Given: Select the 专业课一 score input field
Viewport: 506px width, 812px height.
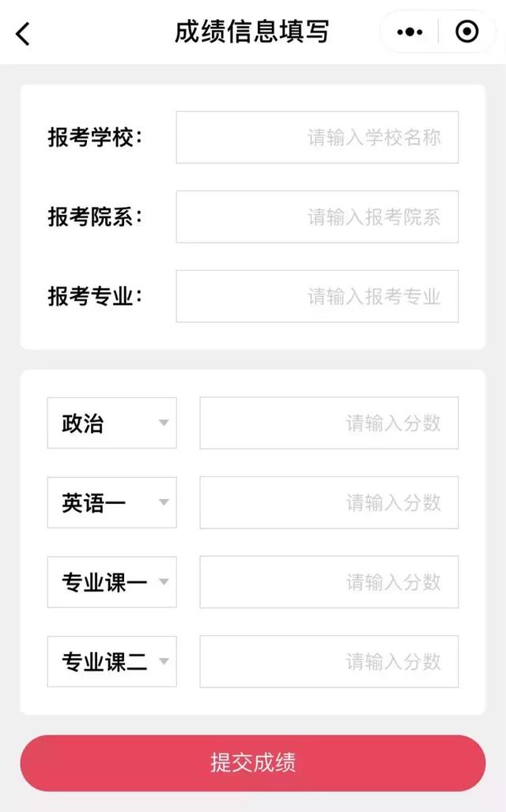Looking at the screenshot, I should click(329, 582).
